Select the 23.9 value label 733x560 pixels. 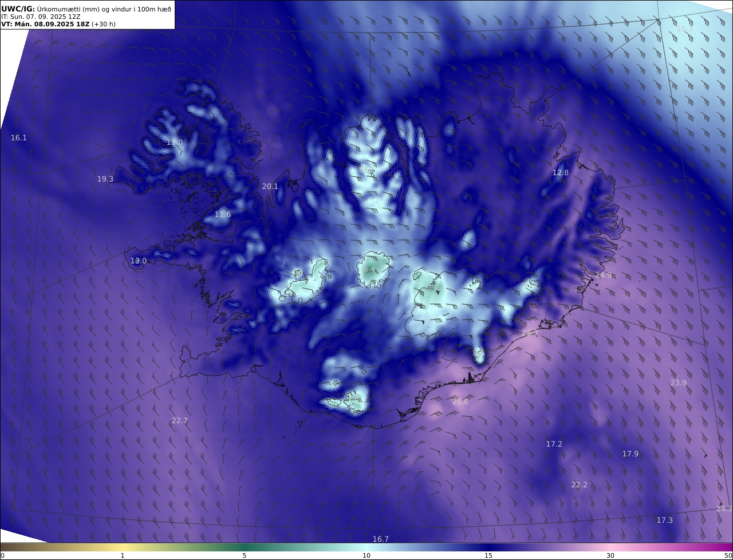(679, 383)
